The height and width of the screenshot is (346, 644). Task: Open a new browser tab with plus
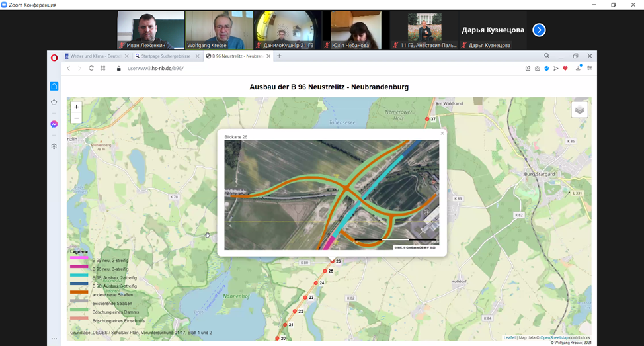coord(279,56)
